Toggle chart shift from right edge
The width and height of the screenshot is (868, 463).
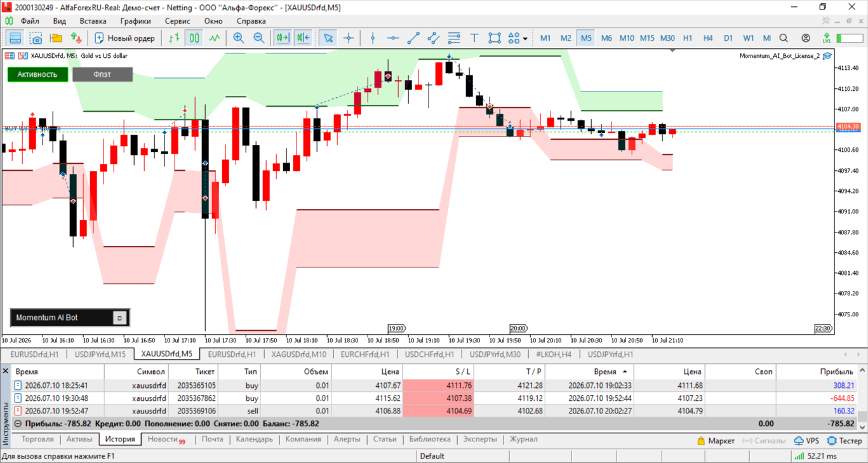click(x=303, y=38)
